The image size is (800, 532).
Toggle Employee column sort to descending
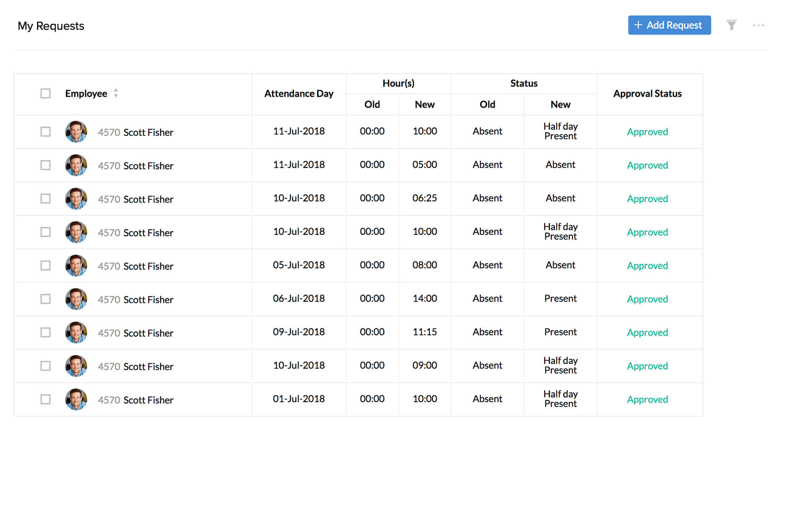pyautogui.click(x=116, y=96)
